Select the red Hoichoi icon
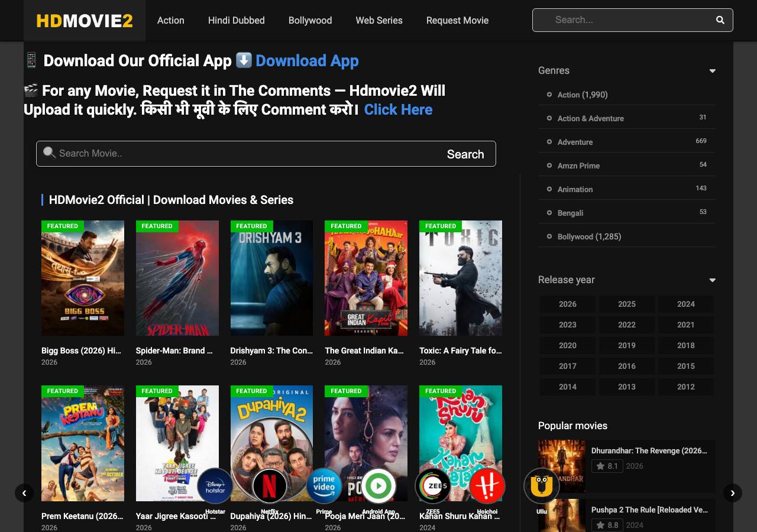Viewport: 757px width, 532px height. 487,486
